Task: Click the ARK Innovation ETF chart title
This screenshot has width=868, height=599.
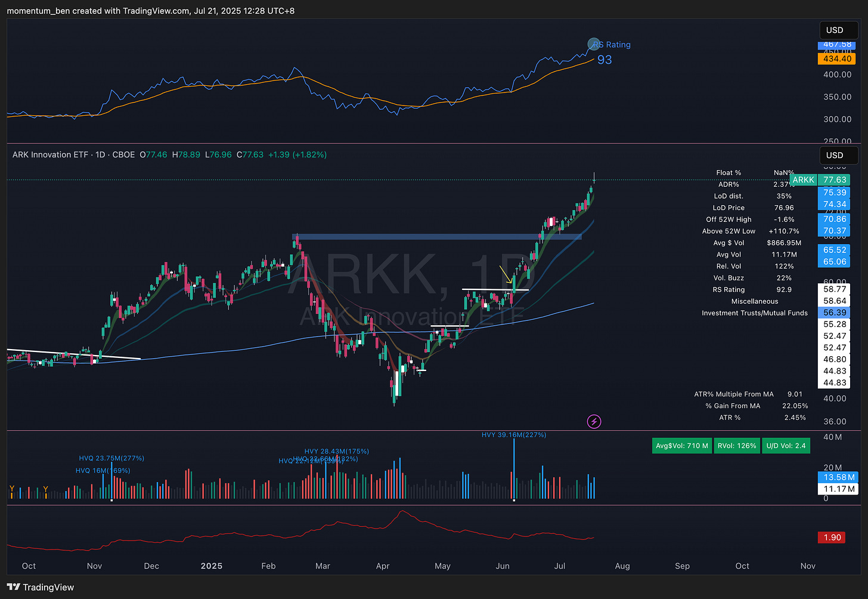Action: coord(52,155)
